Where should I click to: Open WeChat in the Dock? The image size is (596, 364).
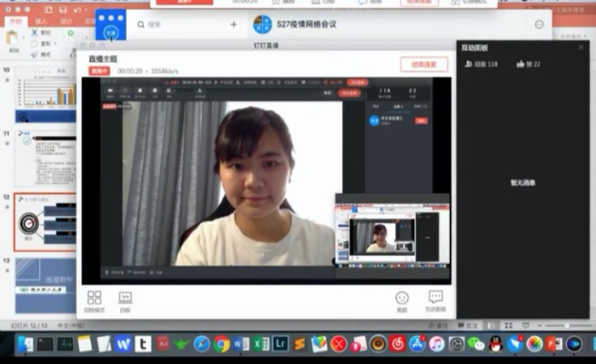[x=476, y=344]
